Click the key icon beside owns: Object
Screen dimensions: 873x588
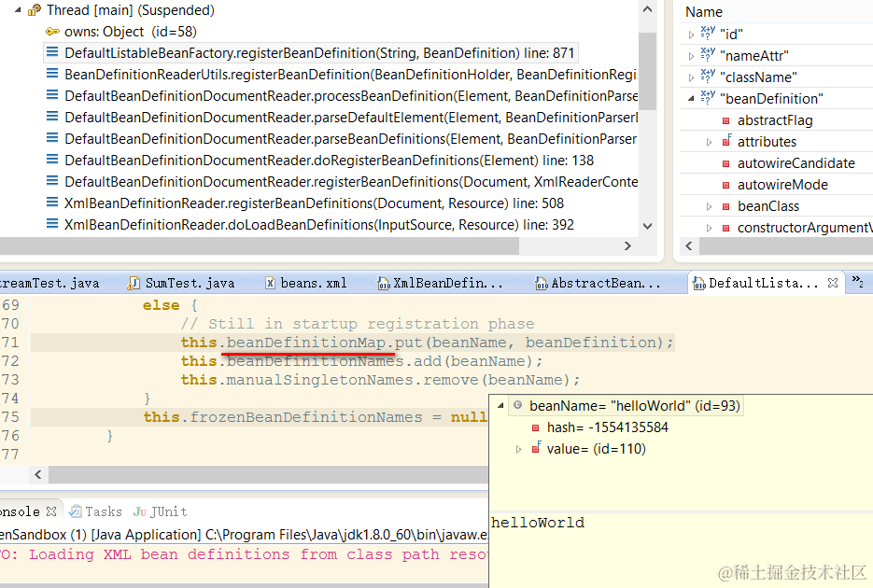pos(52,32)
